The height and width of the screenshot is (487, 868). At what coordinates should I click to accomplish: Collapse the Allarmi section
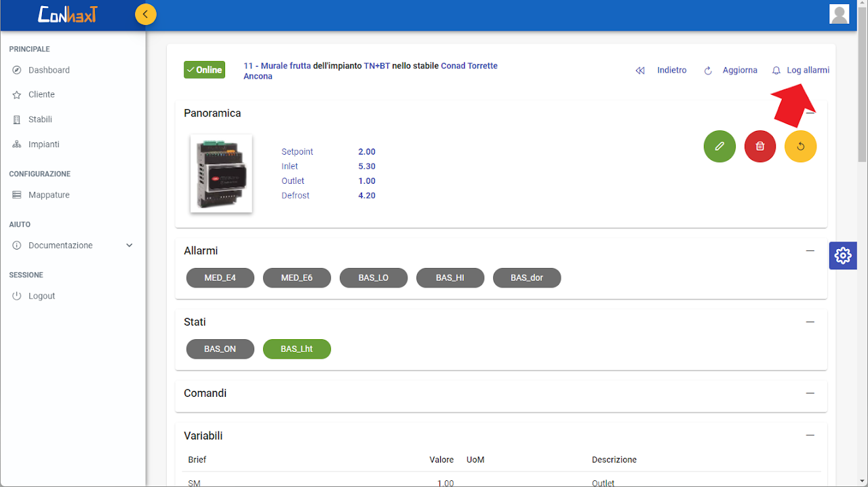pyautogui.click(x=810, y=251)
